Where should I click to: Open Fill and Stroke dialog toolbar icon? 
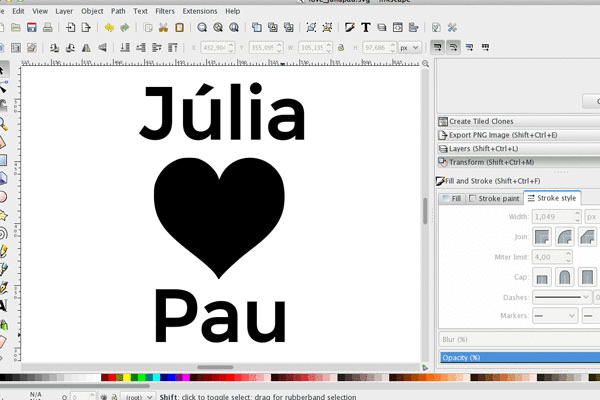[x=350, y=28]
